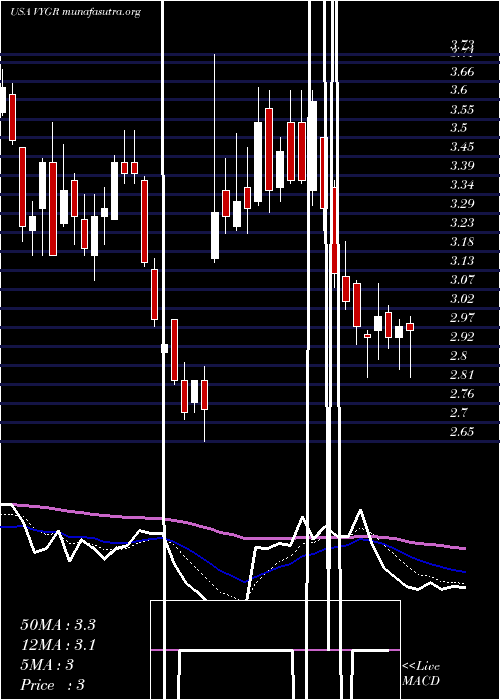This screenshot has width=500, height=700.
Task: Click the USA VYGR munafasutra.org chart title
Action: click(75, 12)
